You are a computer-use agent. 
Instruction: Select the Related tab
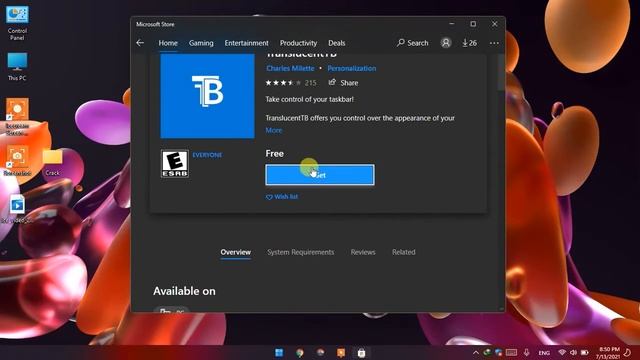[x=404, y=252]
